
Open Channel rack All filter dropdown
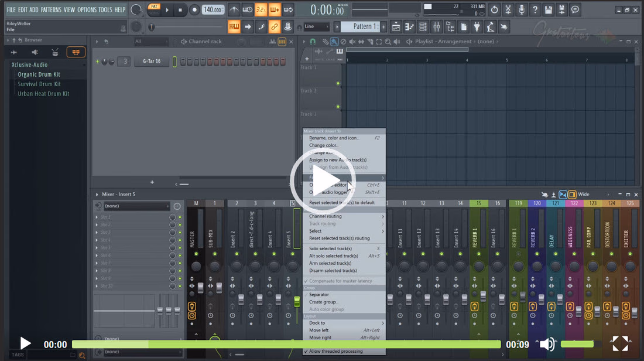point(151,42)
